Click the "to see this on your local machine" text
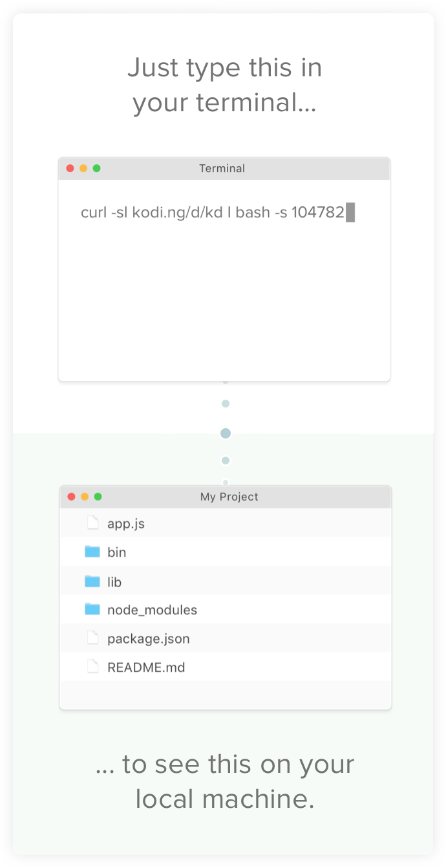This screenshot has width=446, height=868. [224, 781]
